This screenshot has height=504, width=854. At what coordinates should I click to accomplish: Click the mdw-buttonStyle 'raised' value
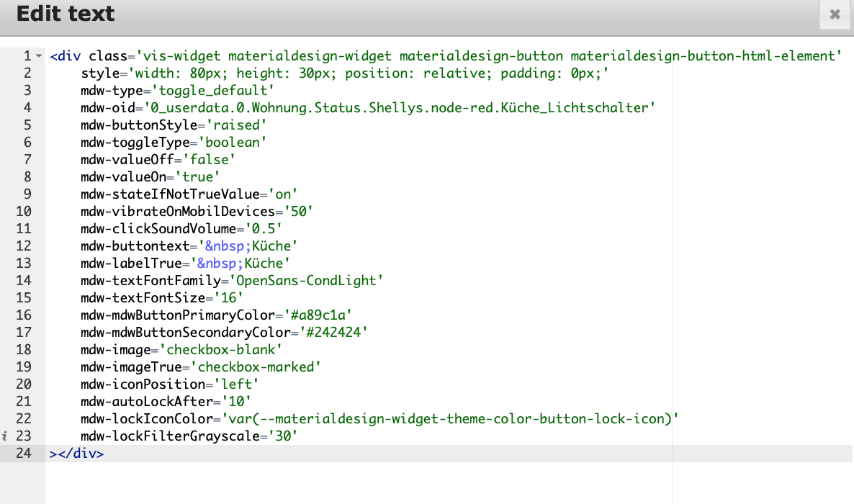[x=236, y=125]
